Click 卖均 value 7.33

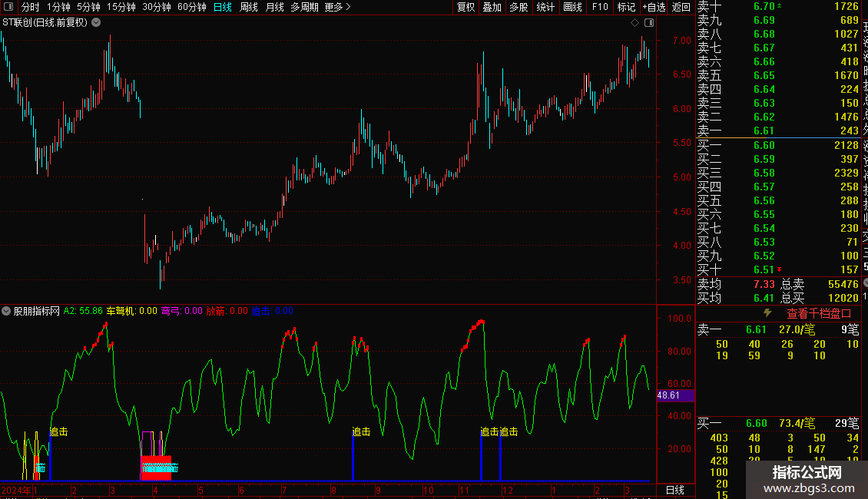[x=764, y=284]
